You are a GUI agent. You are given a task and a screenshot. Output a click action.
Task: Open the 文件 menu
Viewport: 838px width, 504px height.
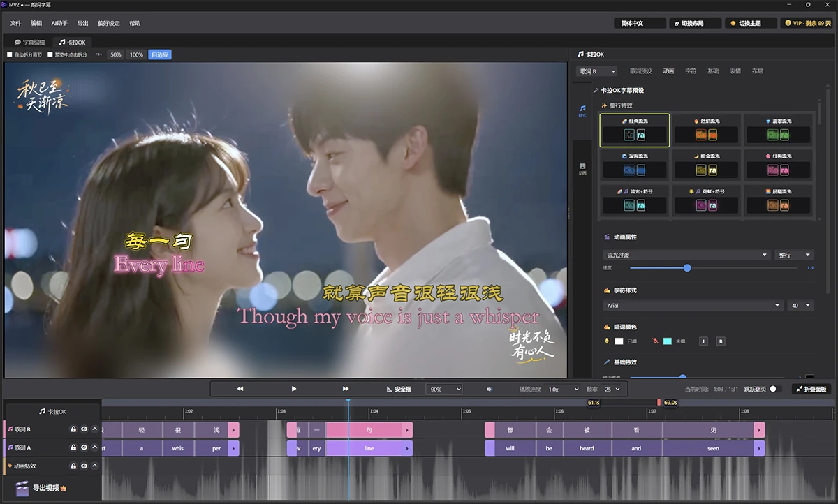(x=16, y=23)
